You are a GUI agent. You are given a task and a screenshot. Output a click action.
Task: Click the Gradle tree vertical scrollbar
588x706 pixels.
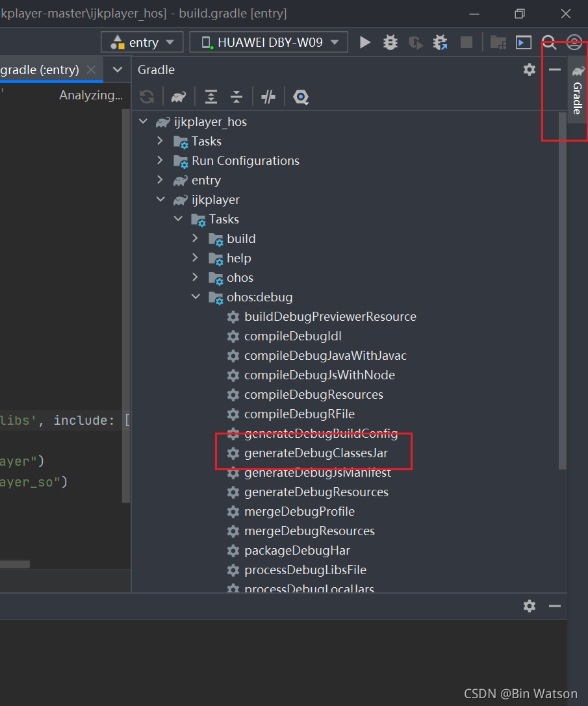tap(562, 290)
